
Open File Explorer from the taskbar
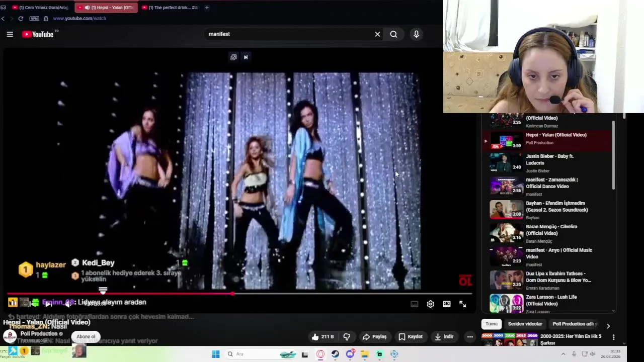(365, 354)
